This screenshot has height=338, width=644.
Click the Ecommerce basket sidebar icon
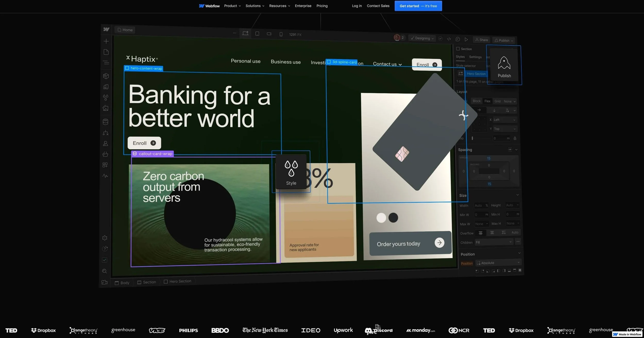[105, 154]
